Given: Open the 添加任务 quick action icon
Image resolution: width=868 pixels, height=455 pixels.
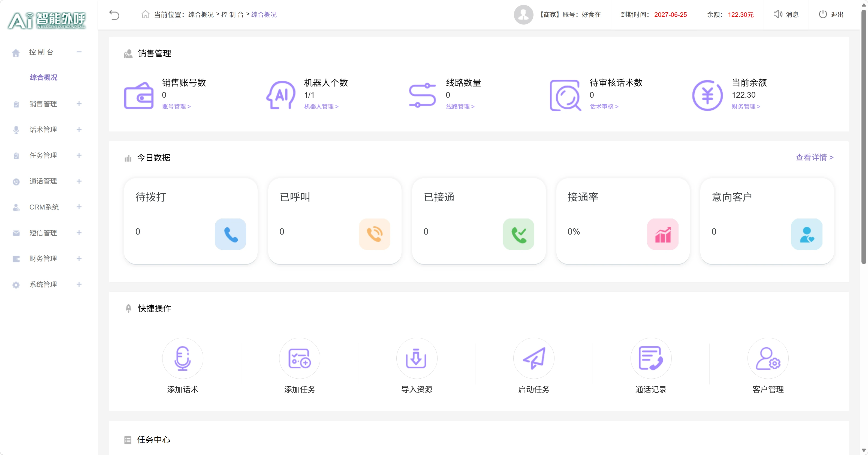Looking at the screenshot, I should click(x=300, y=358).
